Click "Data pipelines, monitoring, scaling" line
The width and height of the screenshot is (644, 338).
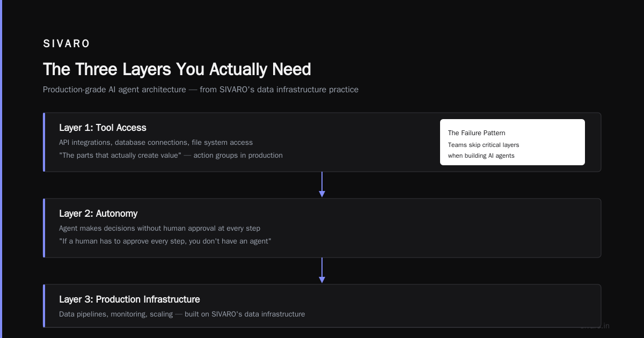(182, 314)
